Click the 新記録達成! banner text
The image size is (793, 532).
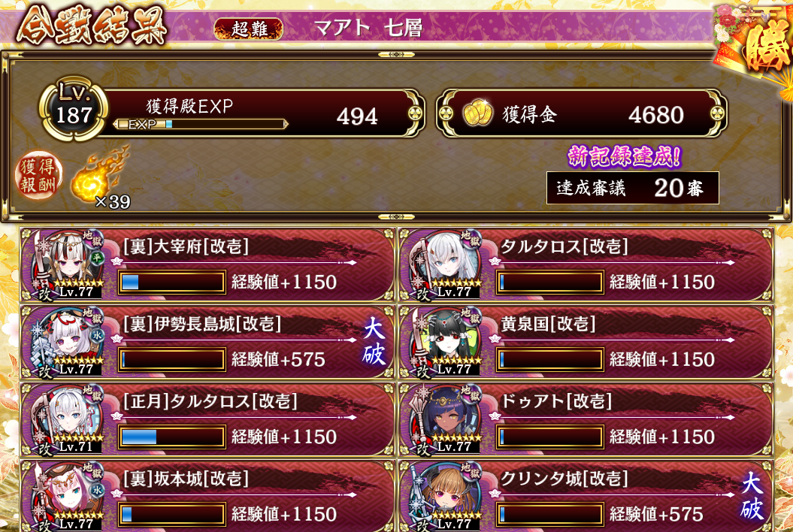[x=625, y=156]
